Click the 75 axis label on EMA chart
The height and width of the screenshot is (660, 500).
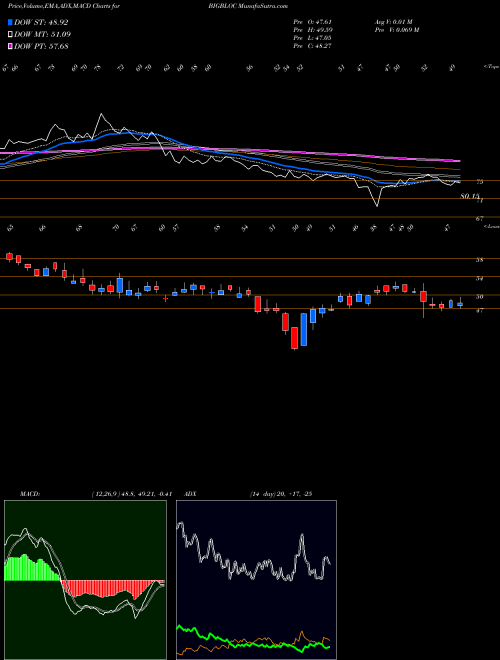(479, 182)
